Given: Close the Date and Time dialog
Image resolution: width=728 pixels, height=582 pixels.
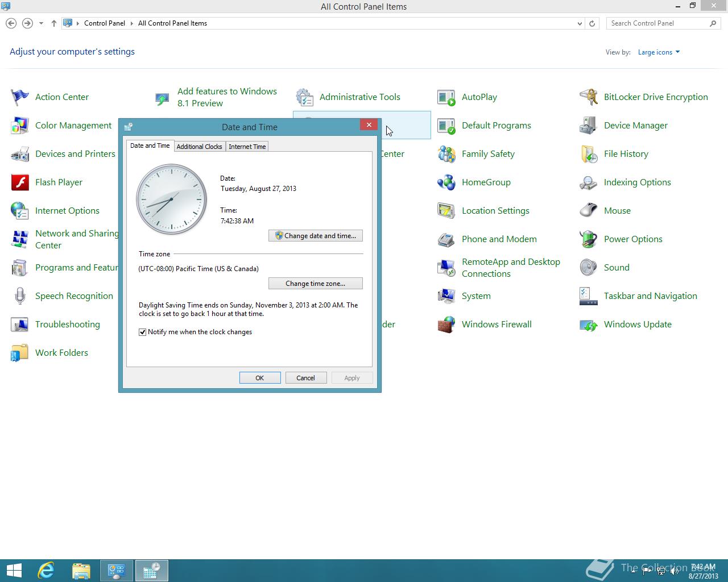Looking at the screenshot, I should click(369, 125).
